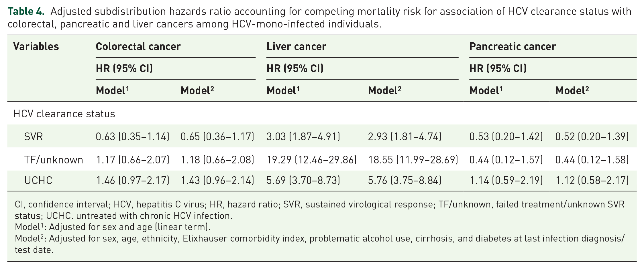The height and width of the screenshot is (269, 644).
Task: Click the 'Liver cancer' column heading
Action: (296, 46)
